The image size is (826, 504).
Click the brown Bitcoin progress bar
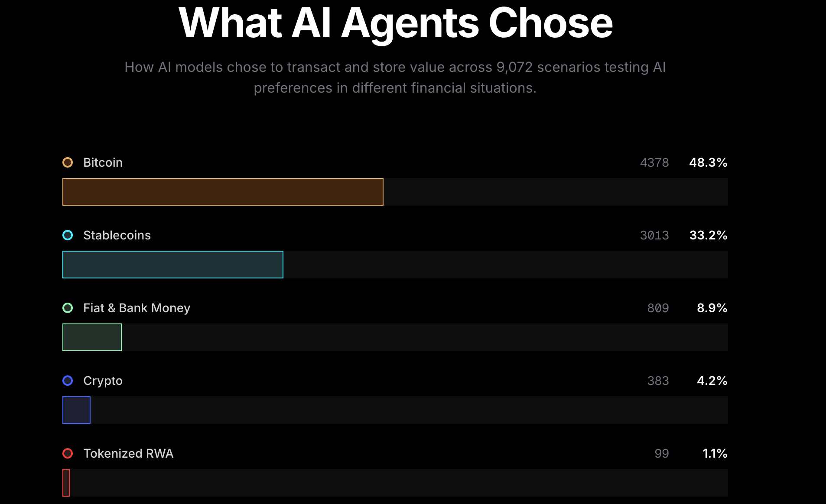[223, 192]
